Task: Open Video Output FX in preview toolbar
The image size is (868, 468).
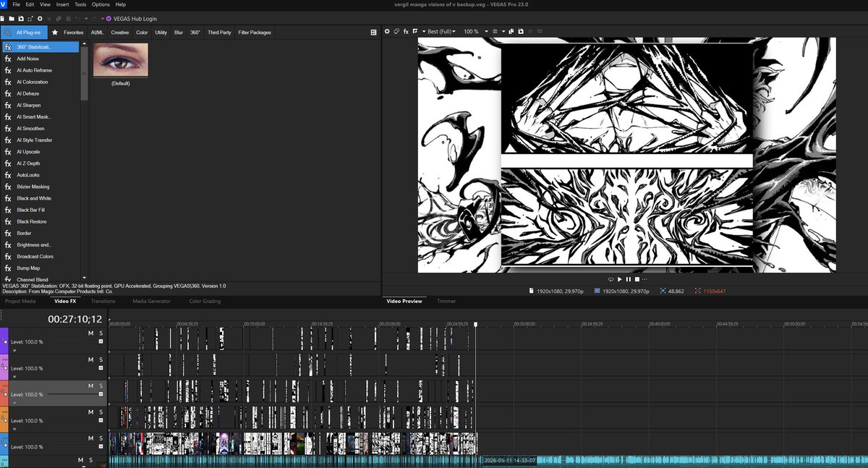Action: pyautogui.click(x=406, y=32)
